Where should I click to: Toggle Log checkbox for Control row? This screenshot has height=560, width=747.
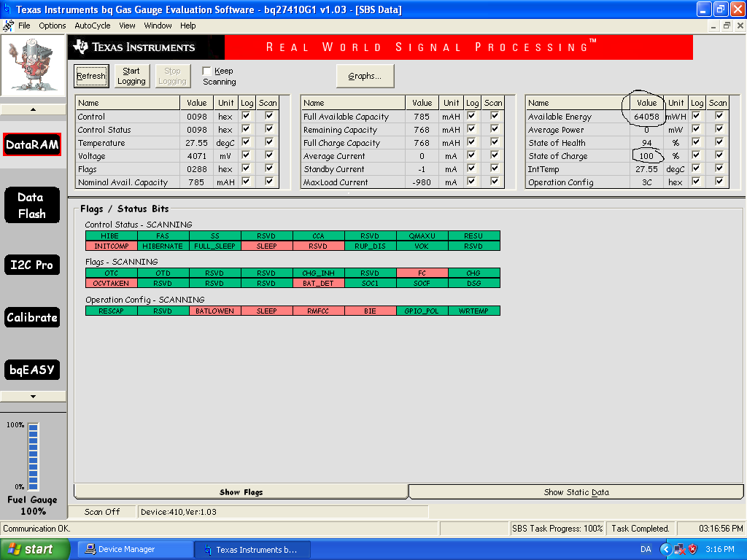[246, 116]
